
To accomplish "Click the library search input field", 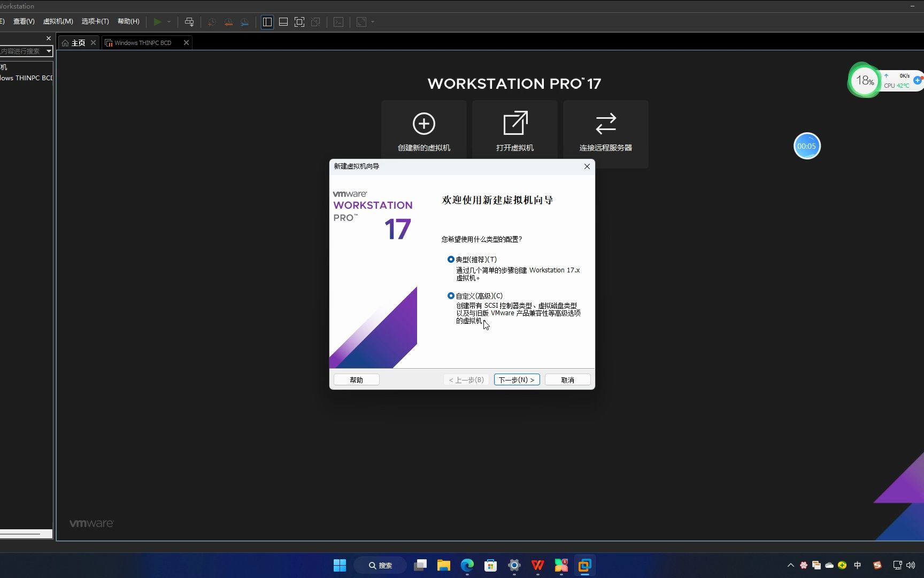I will click(x=22, y=51).
